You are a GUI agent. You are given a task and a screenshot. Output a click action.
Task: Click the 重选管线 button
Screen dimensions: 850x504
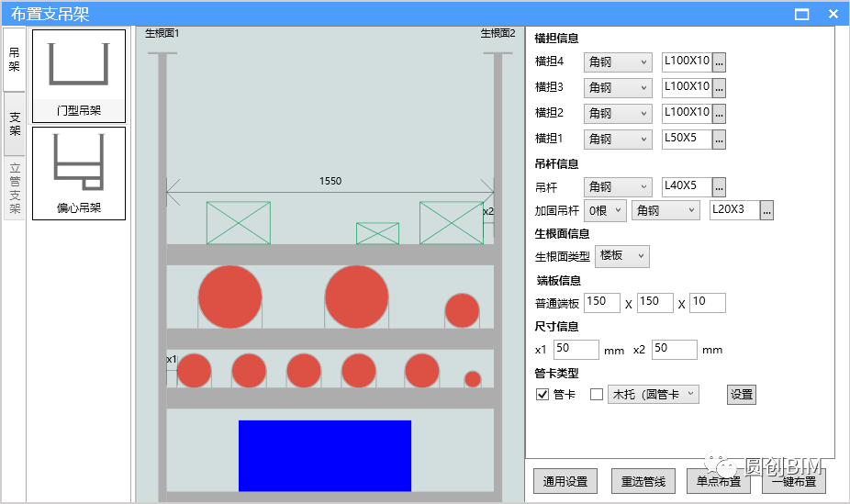643,481
